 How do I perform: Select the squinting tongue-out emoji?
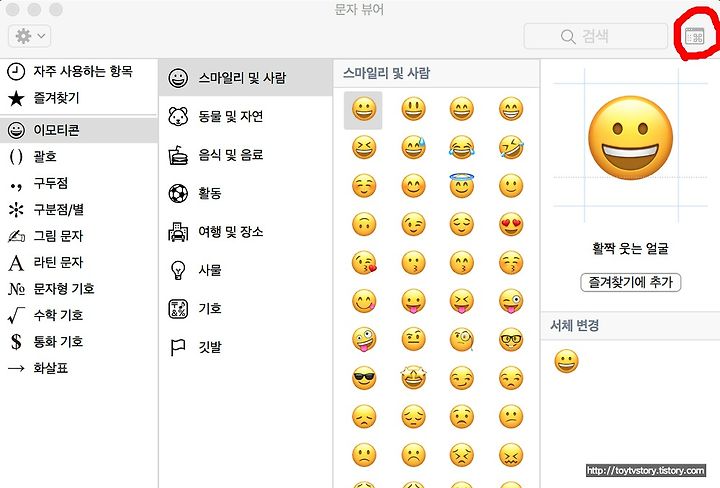[x=461, y=302]
